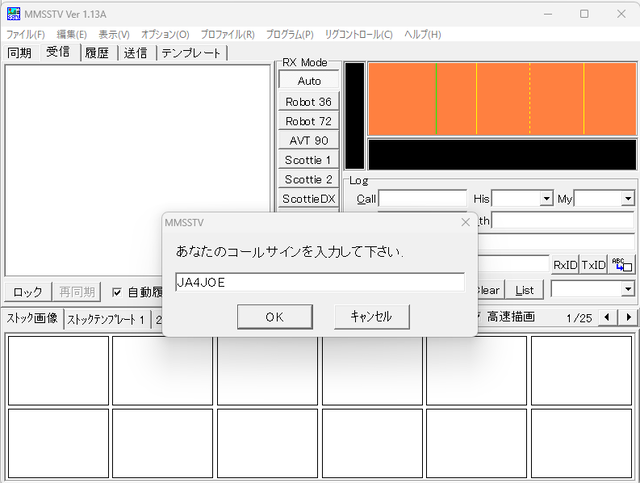Confirm callsign with OK button
The width and height of the screenshot is (640, 483).
[275, 317]
